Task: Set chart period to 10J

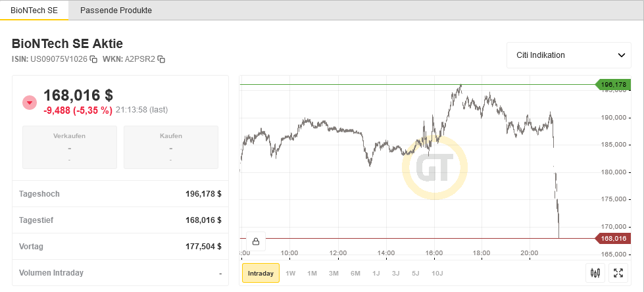Action: click(437, 273)
